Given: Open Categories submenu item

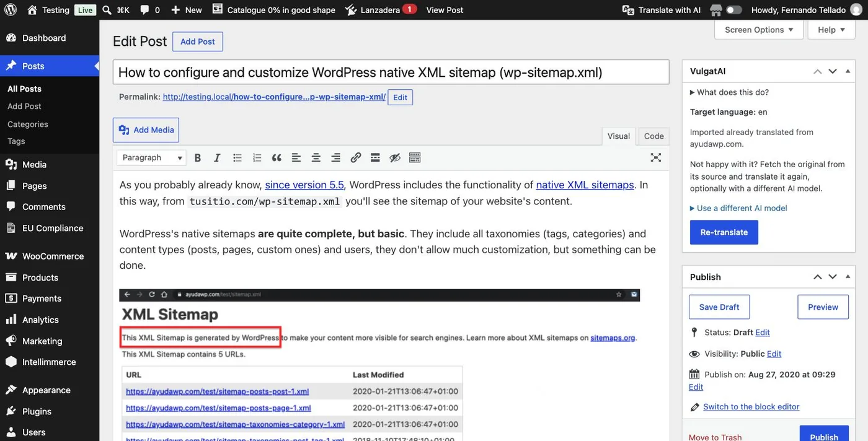Looking at the screenshot, I should pyautogui.click(x=28, y=124).
